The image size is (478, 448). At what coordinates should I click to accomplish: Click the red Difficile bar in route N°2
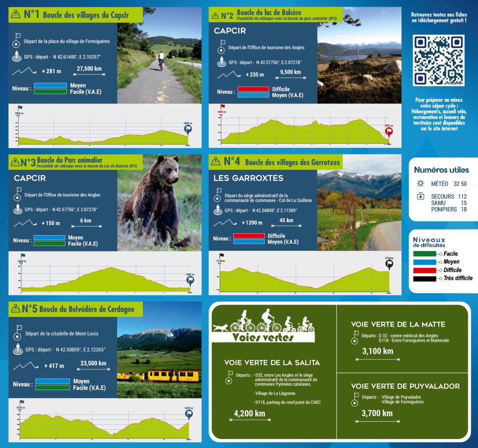(x=253, y=89)
